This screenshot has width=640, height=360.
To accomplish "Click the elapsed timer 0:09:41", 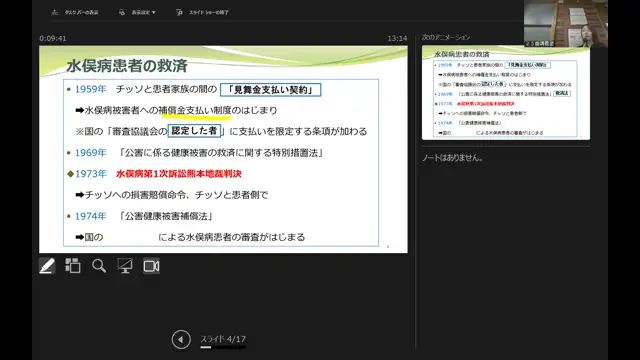I will click(x=53, y=38).
